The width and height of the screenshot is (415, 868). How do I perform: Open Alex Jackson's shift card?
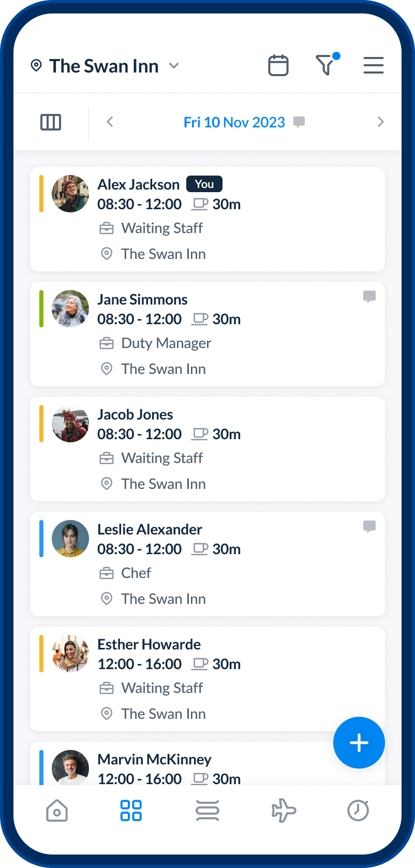(x=207, y=219)
